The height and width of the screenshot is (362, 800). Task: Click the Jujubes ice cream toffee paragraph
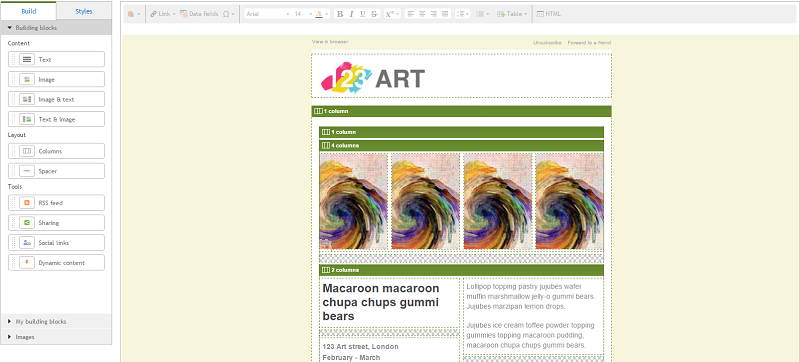(530, 335)
